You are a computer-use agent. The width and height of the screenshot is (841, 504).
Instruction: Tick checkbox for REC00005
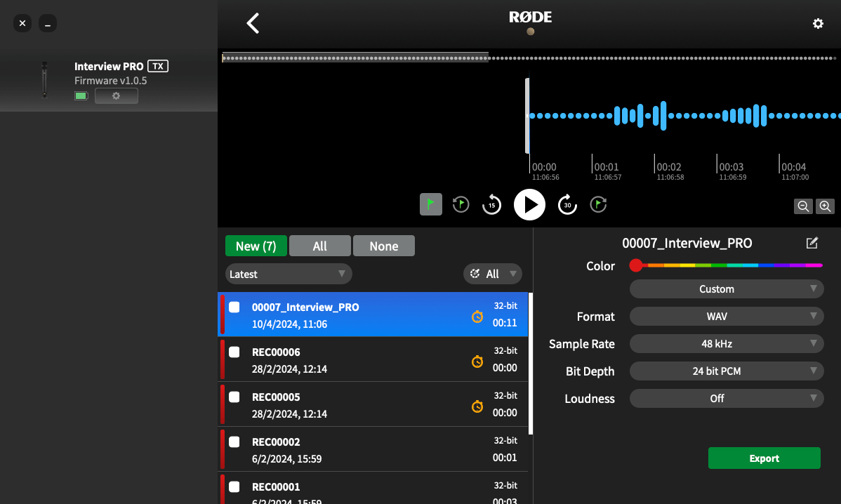234,397
